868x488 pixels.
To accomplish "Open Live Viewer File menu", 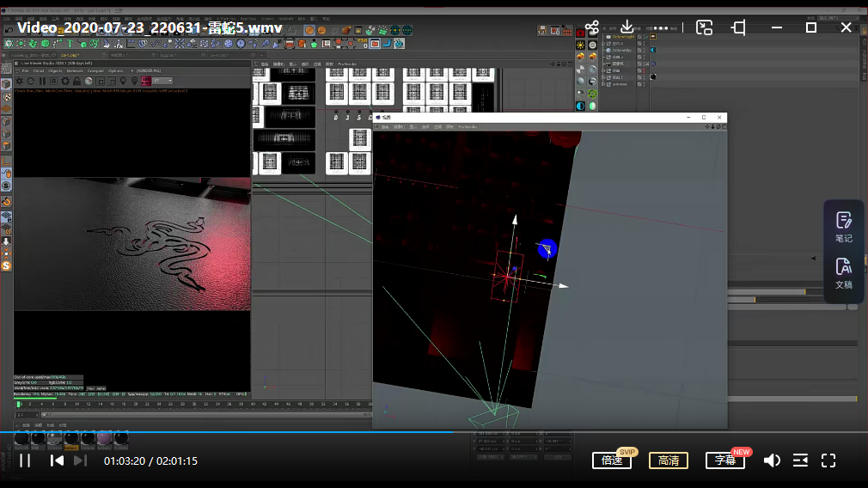I will (25, 70).
